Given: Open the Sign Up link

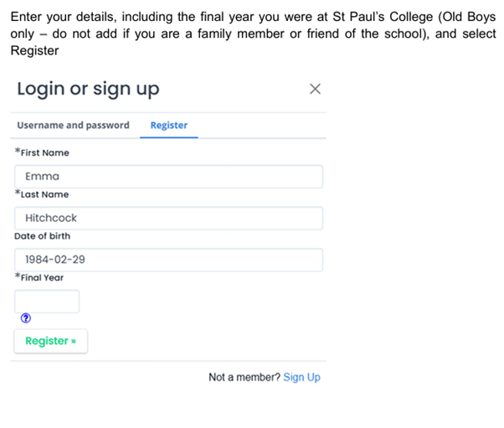Looking at the screenshot, I should pyautogui.click(x=301, y=378).
